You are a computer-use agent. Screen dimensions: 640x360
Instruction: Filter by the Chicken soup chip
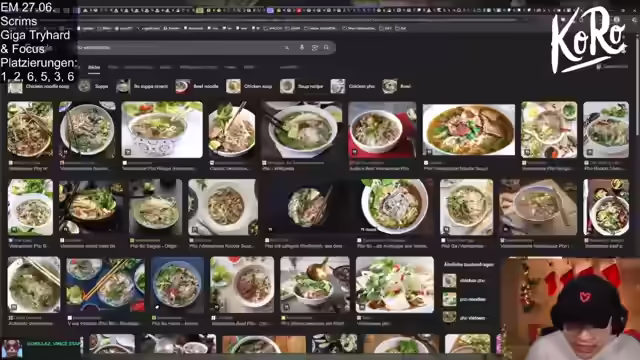(x=249, y=87)
